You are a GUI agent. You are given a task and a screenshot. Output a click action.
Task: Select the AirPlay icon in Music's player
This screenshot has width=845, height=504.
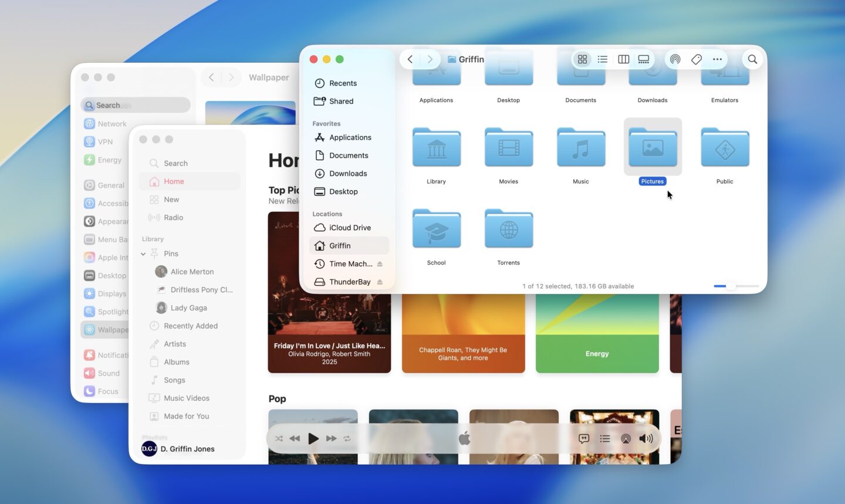pos(626,438)
